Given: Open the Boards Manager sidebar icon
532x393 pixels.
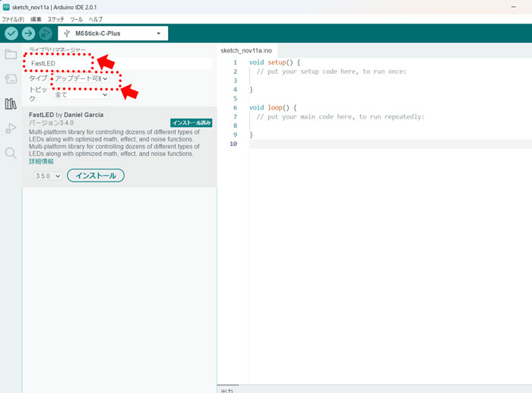Looking at the screenshot, I should tap(11, 79).
